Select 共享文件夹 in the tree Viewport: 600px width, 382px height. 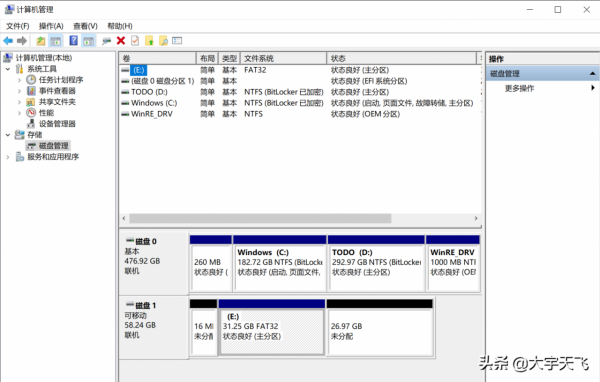(57, 102)
